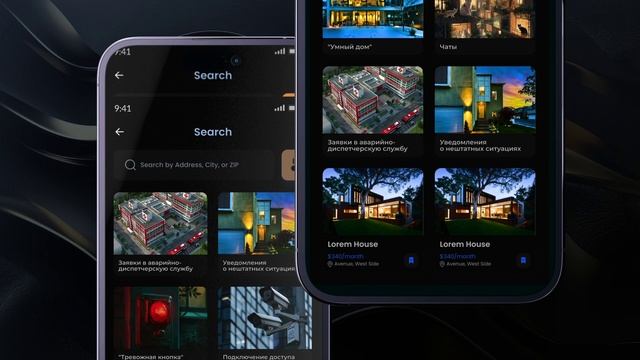Select the 'Уведомления о нештатных ситуациях' label on the right phone

(480, 145)
